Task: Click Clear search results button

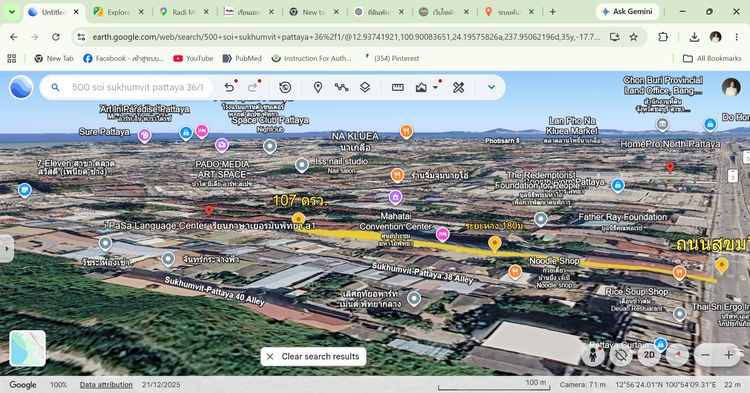Action: click(313, 357)
